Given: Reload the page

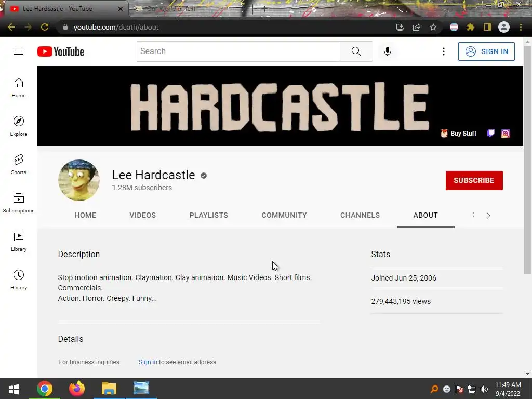Looking at the screenshot, I should pyautogui.click(x=45, y=27).
